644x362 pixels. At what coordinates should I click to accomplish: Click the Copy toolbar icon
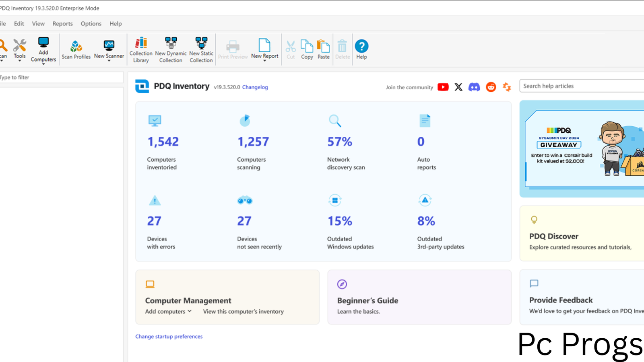307,46
